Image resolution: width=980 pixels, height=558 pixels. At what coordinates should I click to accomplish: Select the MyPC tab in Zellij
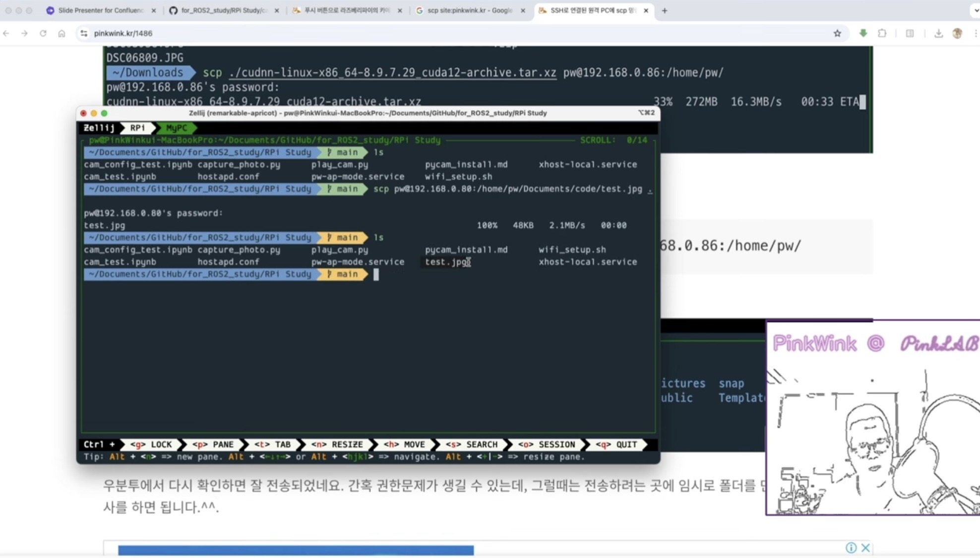point(176,128)
